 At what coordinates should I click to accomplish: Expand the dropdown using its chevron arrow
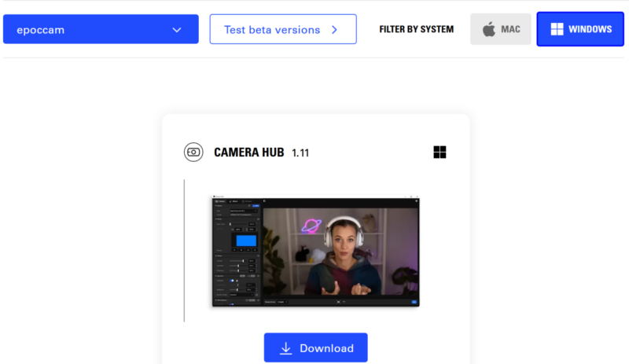[x=177, y=30]
